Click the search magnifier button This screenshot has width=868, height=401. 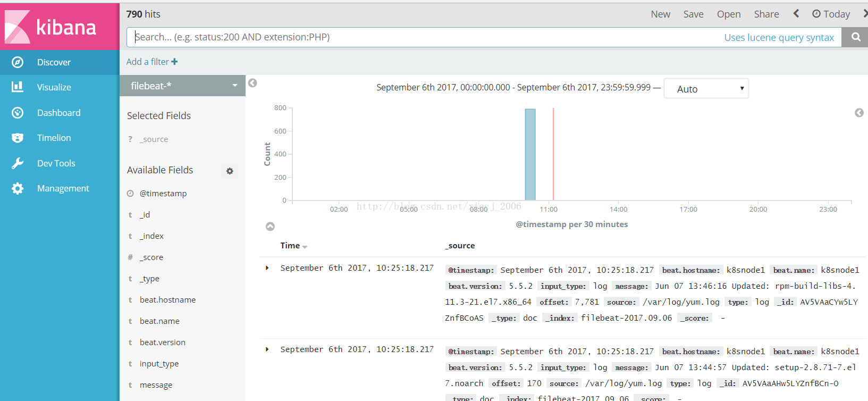[x=856, y=37]
